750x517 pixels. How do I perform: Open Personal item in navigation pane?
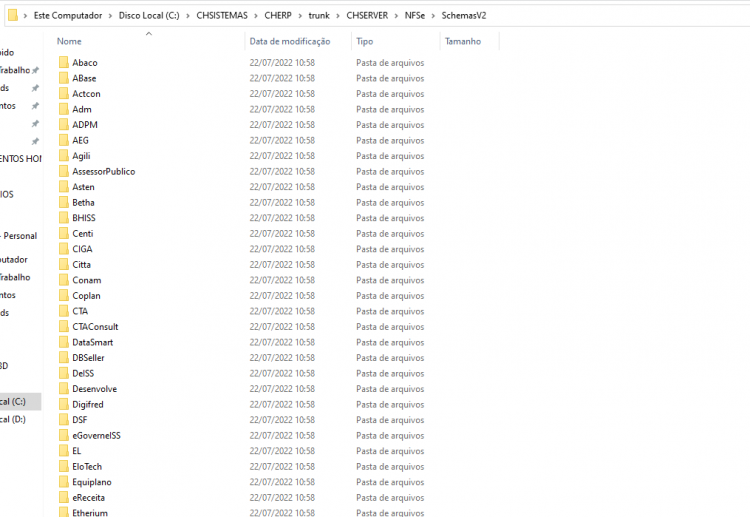click(19, 236)
